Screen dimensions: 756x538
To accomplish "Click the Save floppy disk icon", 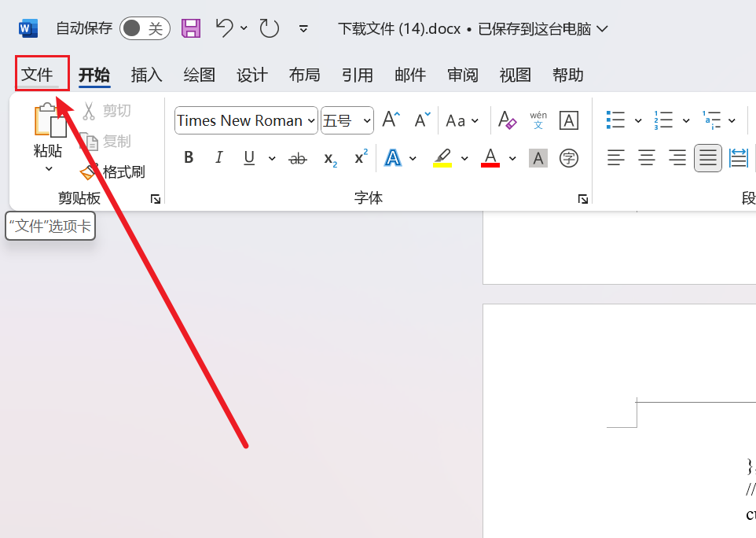I will click(191, 28).
